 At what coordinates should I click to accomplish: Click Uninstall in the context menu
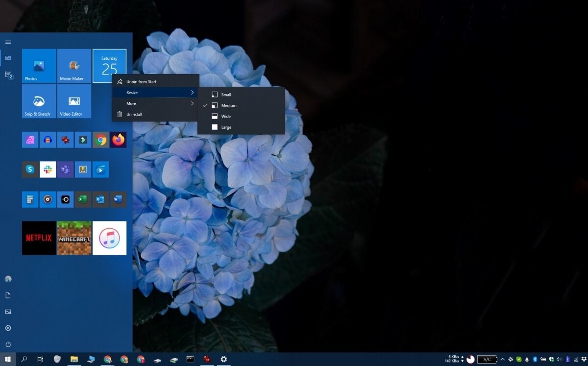pyautogui.click(x=134, y=114)
